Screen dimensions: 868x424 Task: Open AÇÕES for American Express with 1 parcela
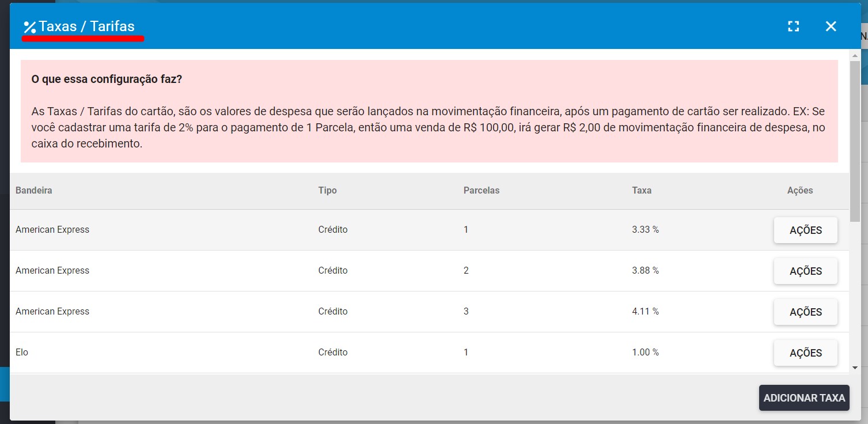[805, 230]
